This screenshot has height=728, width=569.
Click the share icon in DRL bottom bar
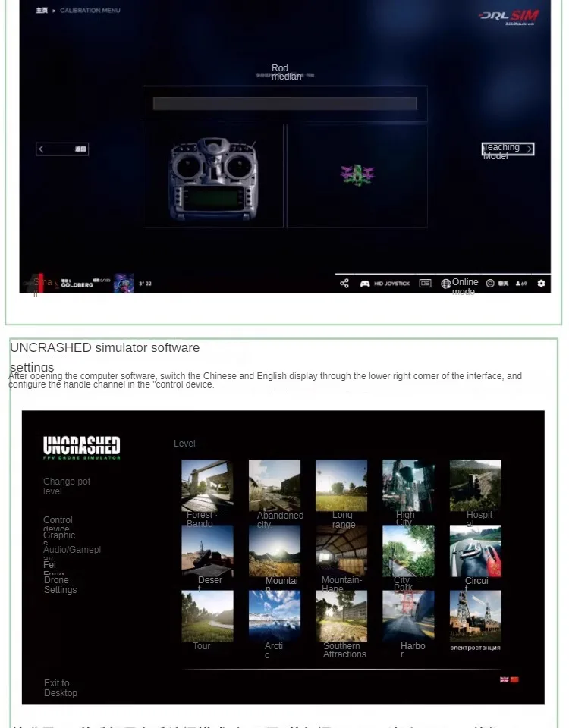click(344, 283)
